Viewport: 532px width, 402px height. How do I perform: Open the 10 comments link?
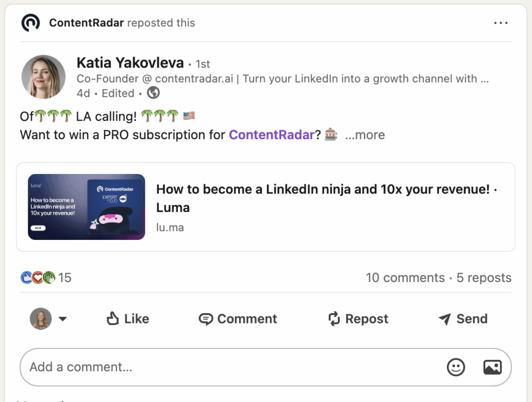tap(405, 278)
